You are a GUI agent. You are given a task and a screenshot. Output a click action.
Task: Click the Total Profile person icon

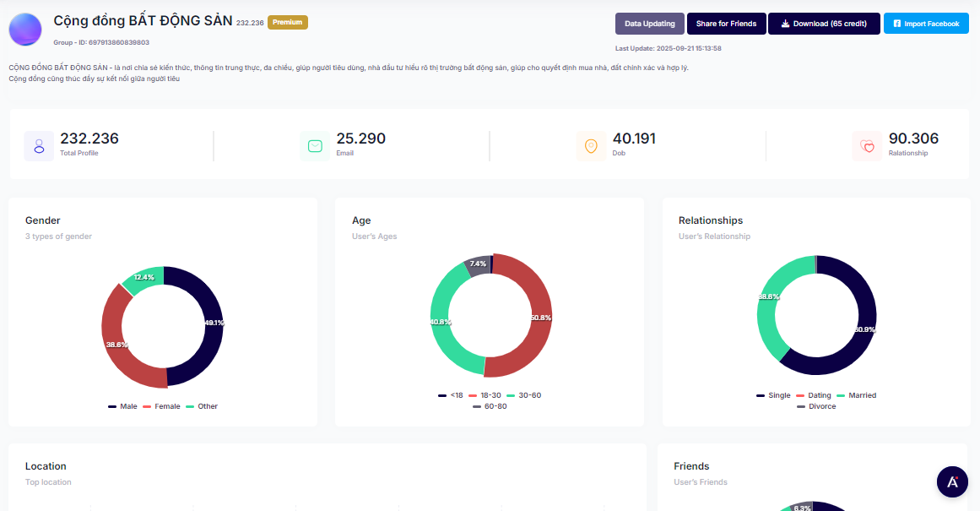point(39,146)
